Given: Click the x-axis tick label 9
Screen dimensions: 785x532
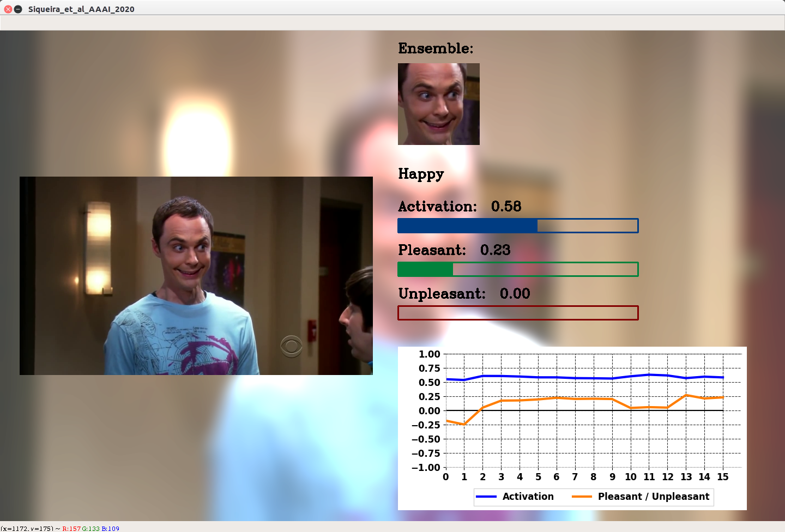Looking at the screenshot, I should (612, 477).
